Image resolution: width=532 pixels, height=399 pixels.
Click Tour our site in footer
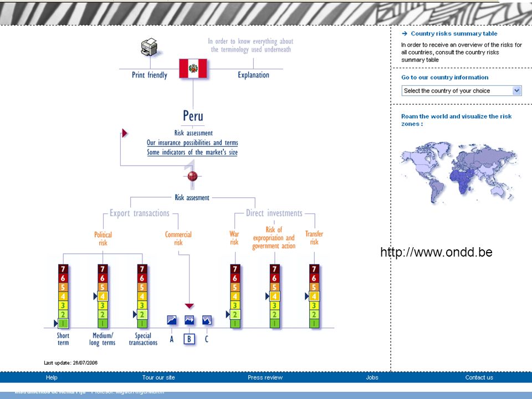point(158,377)
